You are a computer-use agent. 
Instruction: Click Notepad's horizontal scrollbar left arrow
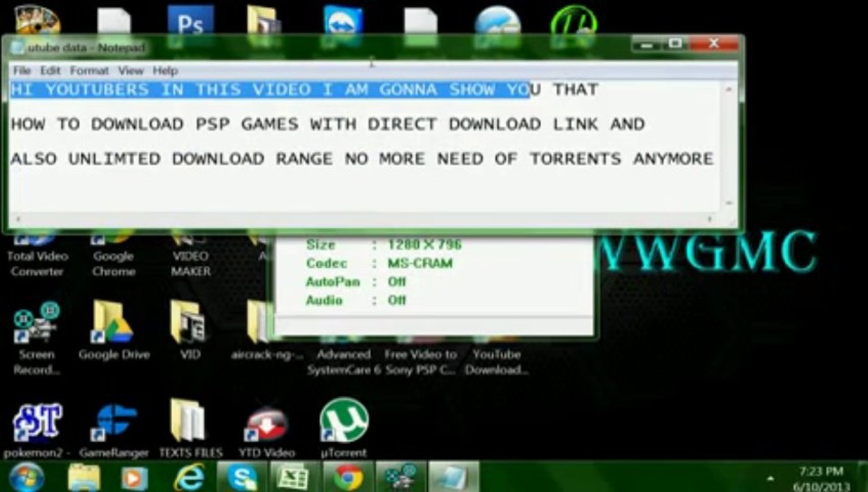pos(18,219)
